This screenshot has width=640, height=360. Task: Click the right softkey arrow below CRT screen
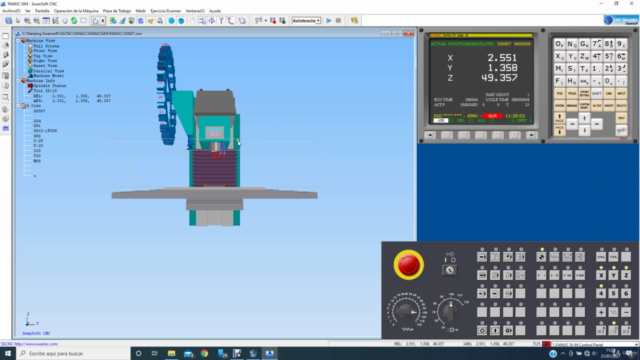point(531,135)
